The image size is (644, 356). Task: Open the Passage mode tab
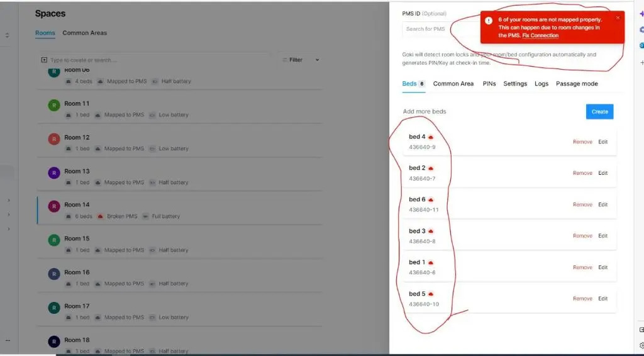click(577, 84)
